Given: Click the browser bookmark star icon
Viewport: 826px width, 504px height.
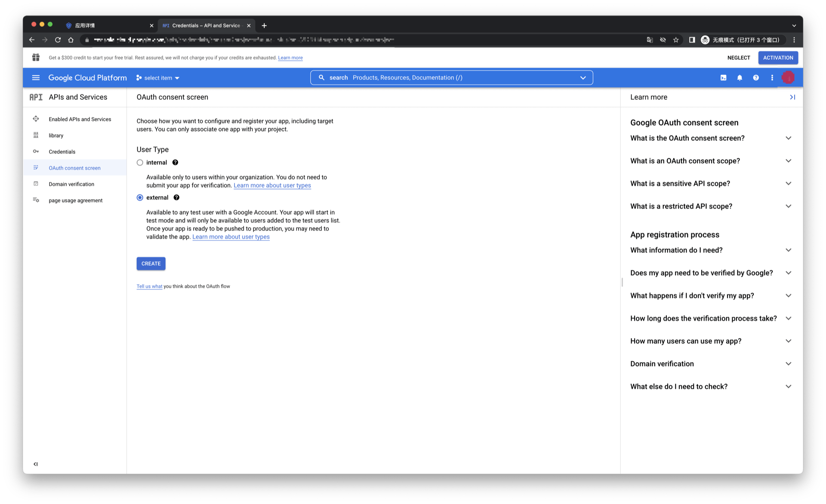Looking at the screenshot, I should [x=676, y=40].
